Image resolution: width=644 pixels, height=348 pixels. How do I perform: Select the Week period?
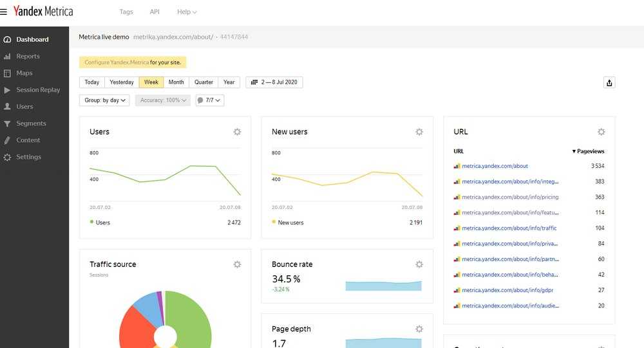point(151,82)
